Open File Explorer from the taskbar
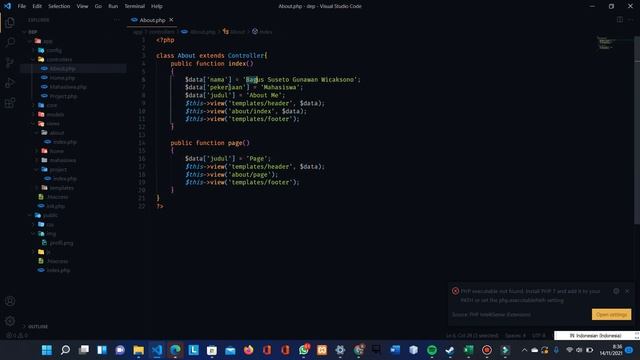Image resolution: width=640 pixels, height=360 pixels. (x=138, y=350)
